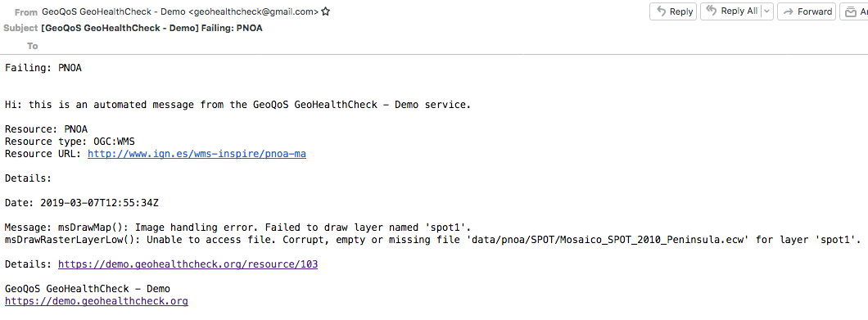Click the To field label
The height and width of the screenshot is (320, 868).
[x=33, y=46]
